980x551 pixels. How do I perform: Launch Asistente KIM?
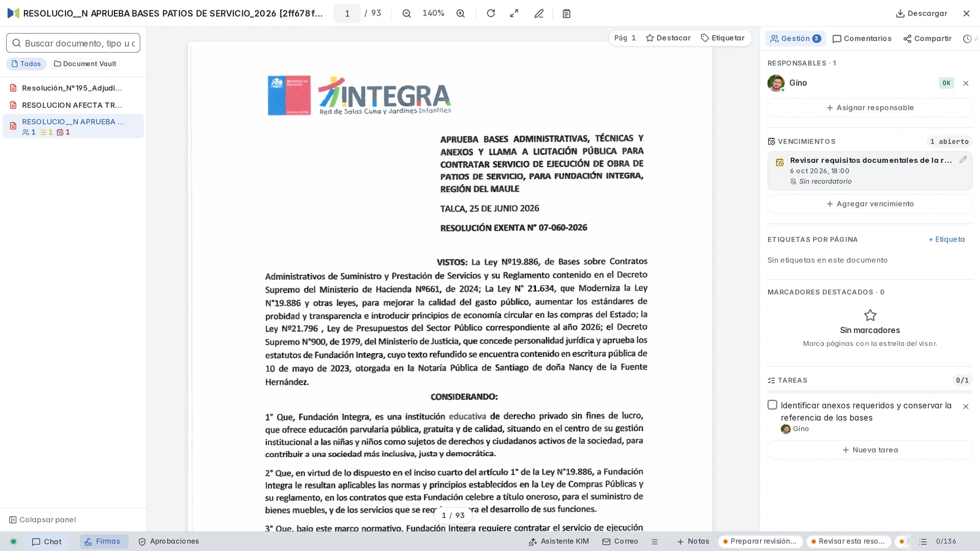[559, 542]
